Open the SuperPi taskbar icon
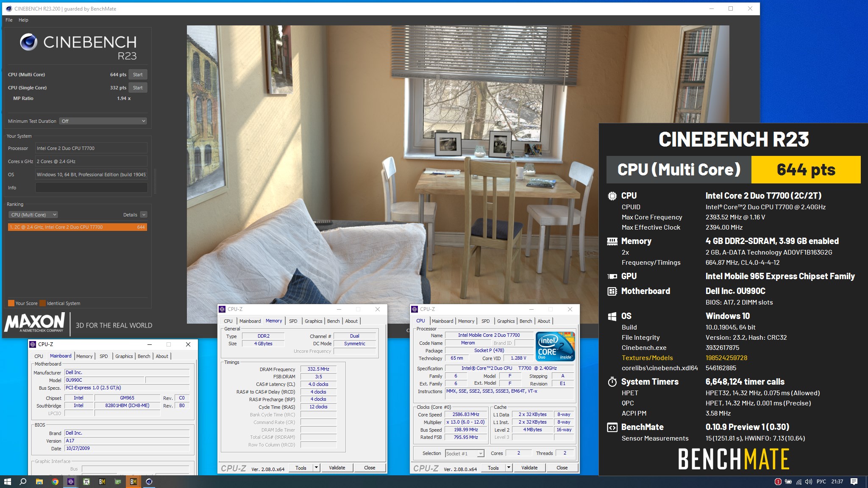The image size is (868, 488). [x=86, y=482]
